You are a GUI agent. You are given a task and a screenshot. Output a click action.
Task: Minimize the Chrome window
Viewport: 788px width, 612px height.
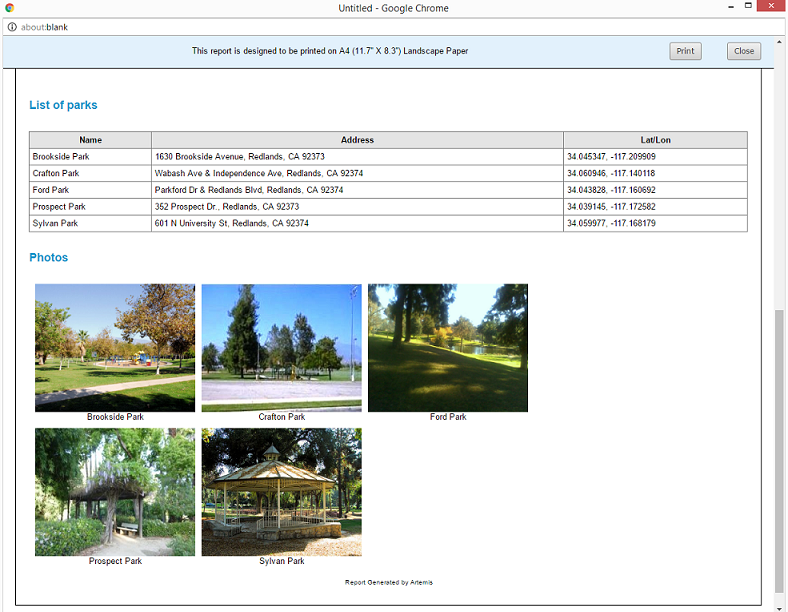click(x=731, y=7)
